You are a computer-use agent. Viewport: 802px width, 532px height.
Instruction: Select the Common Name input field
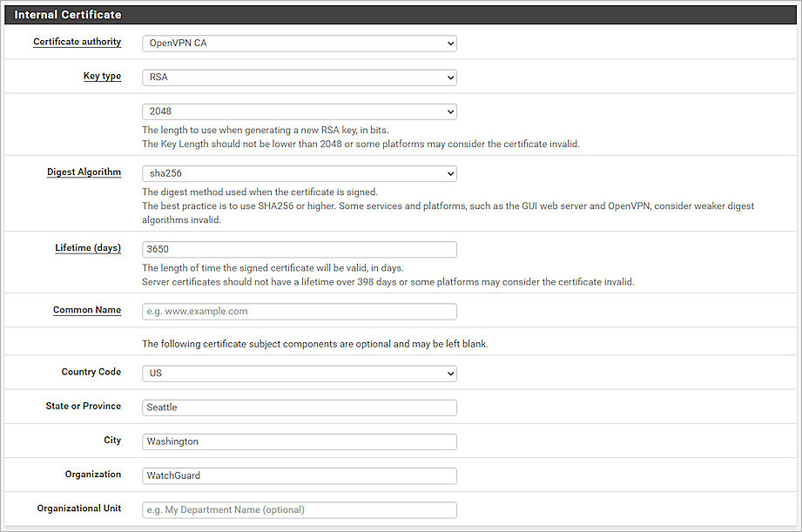click(299, 312)
